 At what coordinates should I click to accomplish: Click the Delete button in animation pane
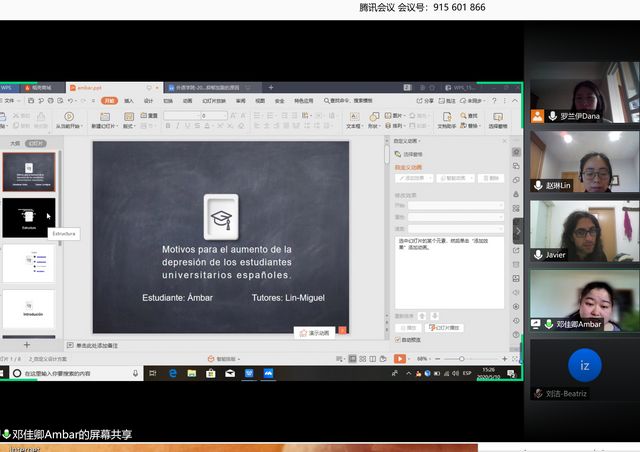tap(489, 178)
